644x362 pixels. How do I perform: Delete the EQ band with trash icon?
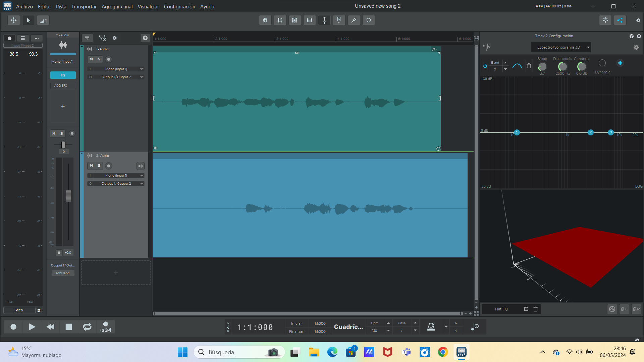(529, 66)
